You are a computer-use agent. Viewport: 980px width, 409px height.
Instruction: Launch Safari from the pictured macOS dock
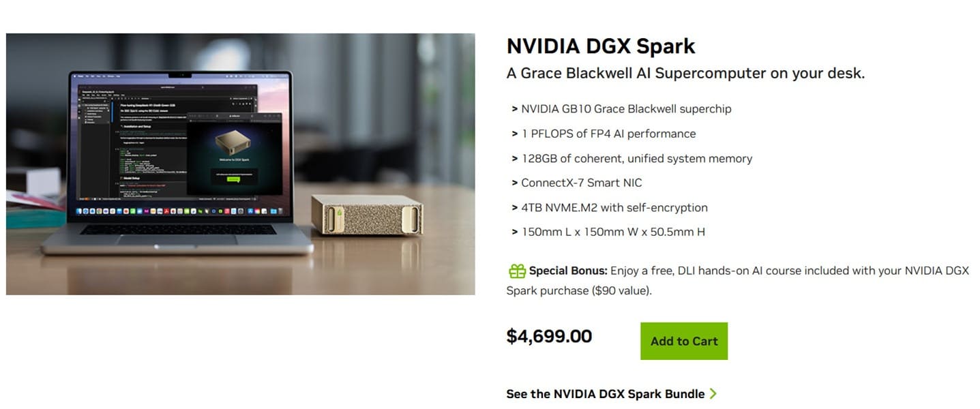(85, 211)
